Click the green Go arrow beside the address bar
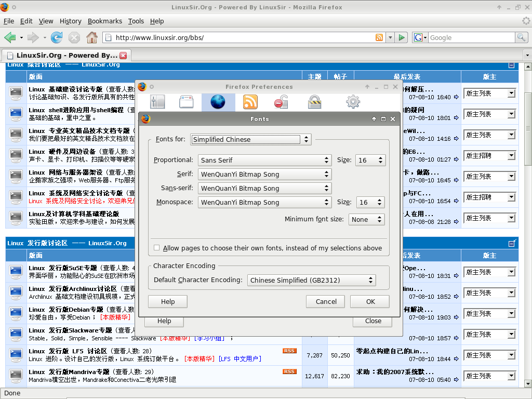The width and height of the screenshot is (532, 399). [x=402, y=37]
